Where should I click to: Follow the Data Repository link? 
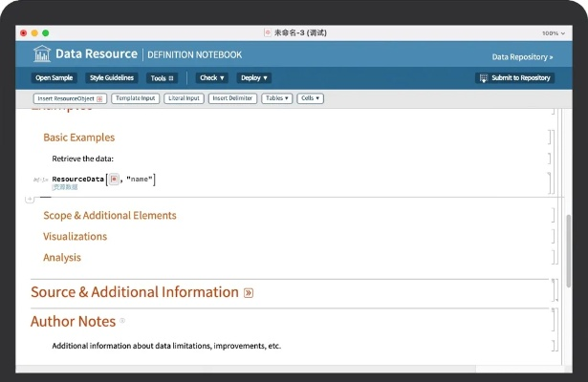522,57
